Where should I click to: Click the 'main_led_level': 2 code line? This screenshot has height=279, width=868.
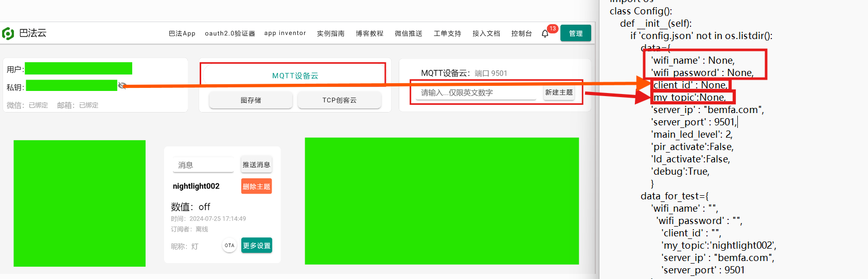(692, 135)
